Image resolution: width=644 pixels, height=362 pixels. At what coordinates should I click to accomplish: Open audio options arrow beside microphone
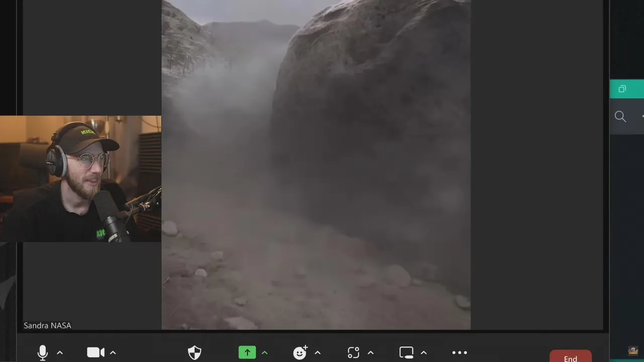(x=60, y=353)
